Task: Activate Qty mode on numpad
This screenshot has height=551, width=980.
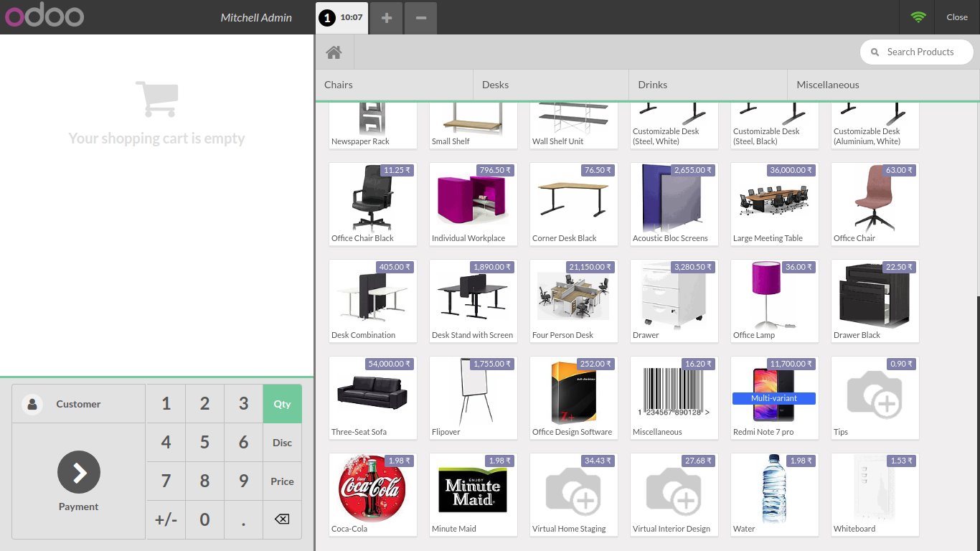Action: (282, 404)
